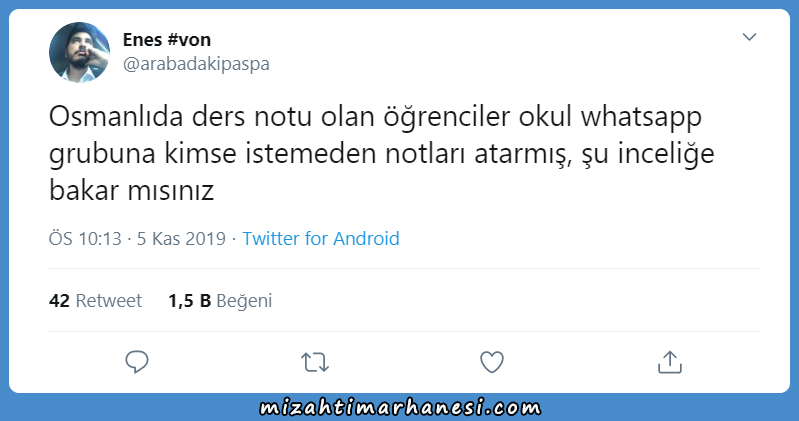The height and width of the screenshot is (421, 799).
Task: Visit the @arabadakipaspa handle
Action: [x=196, y=64]
